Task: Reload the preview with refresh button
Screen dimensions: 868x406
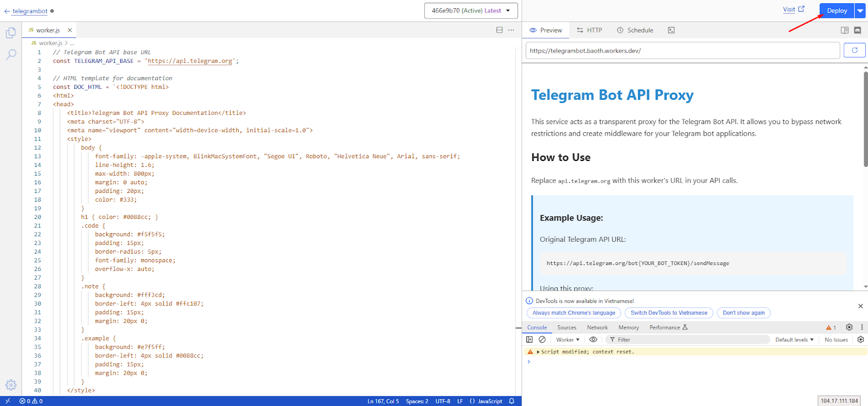Action: point(854,50)
